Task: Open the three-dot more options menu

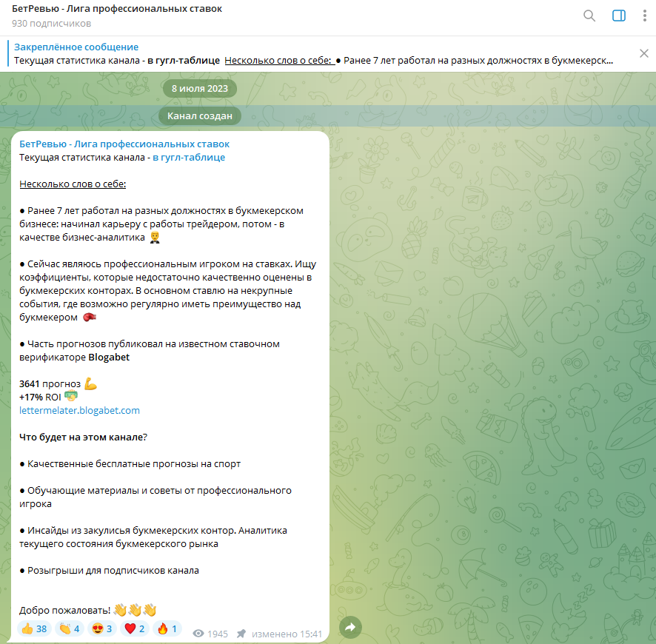Action: pos(644,16)
